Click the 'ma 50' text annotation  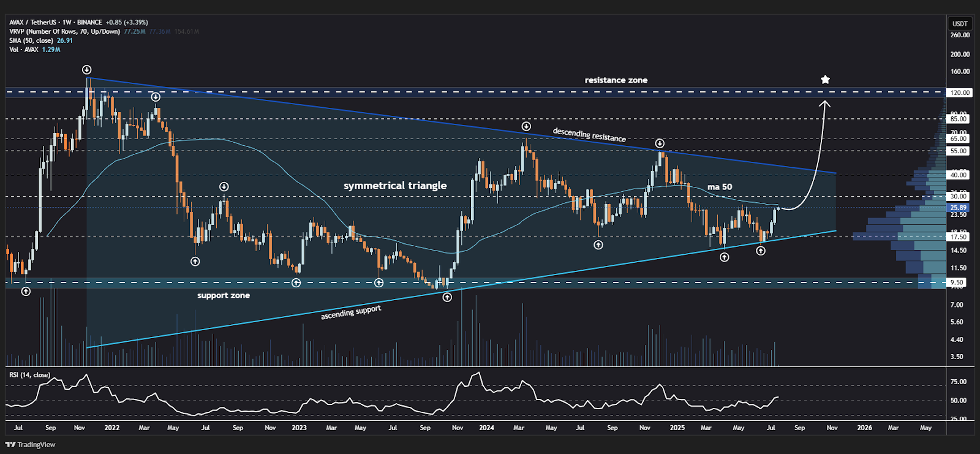[x=720, y=187]
